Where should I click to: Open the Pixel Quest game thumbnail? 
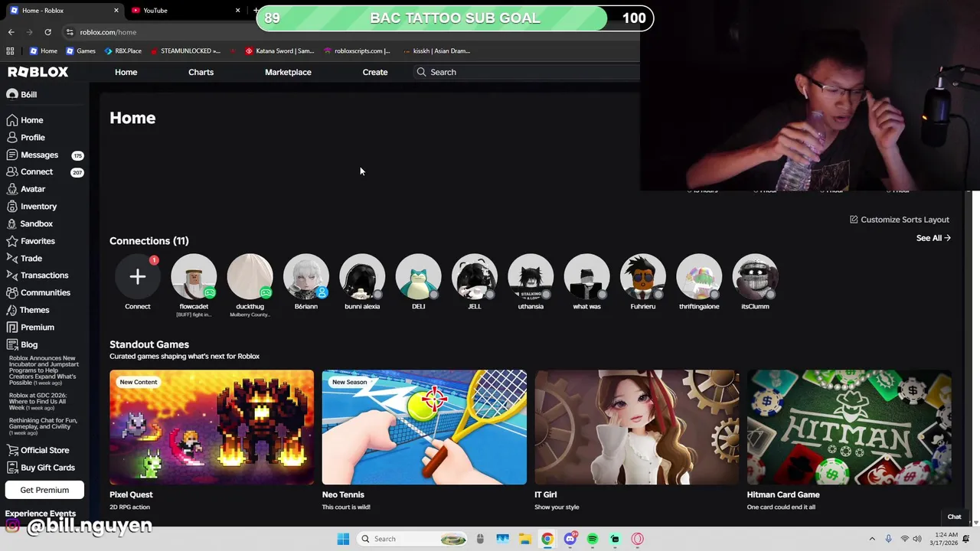[x=211, y=427]
